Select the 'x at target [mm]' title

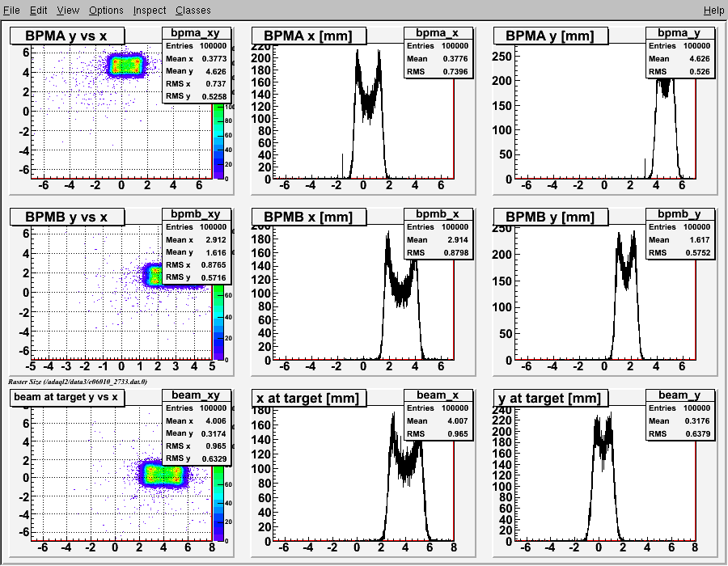[309, 398]
